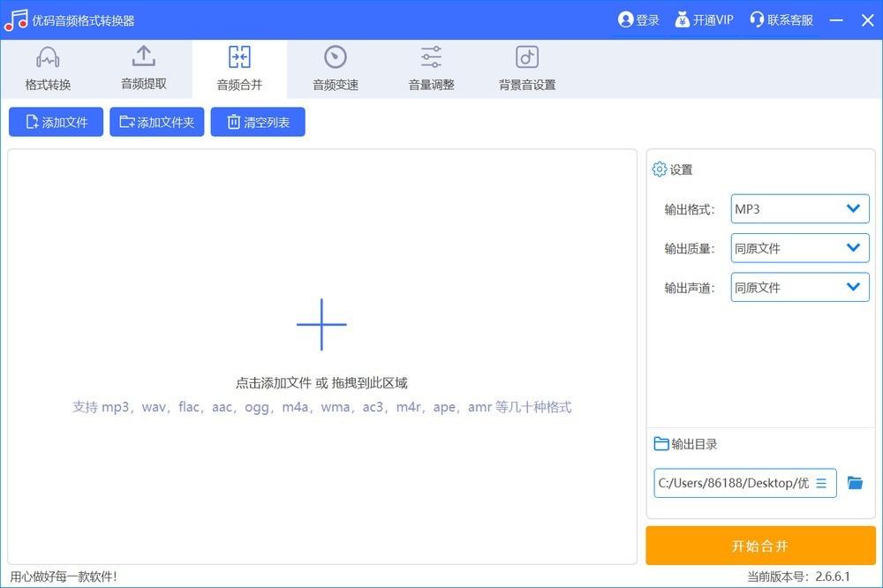Browse output folder with blue folder icon
The width and height of the screenshot is (883, 588).
tap(855, 483)
